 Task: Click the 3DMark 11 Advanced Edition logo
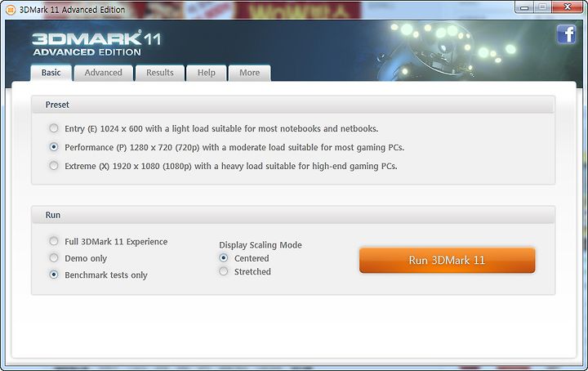coord(96,43)
